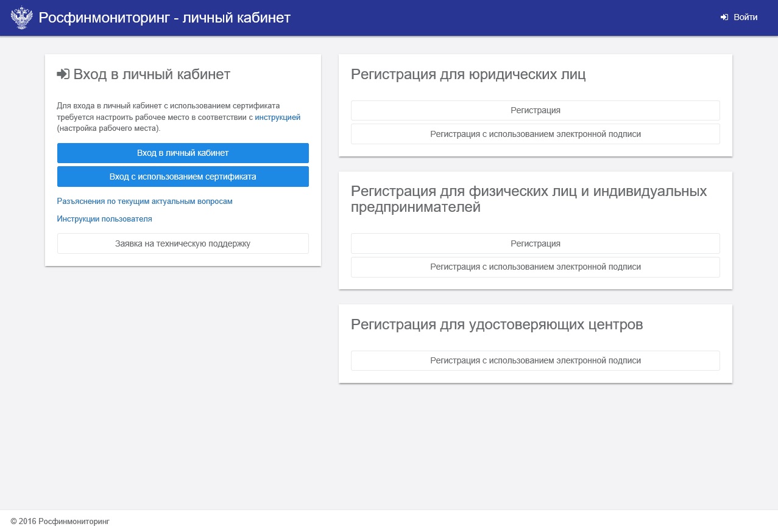Click Регистрация under юридических лиц
Screen dimensions: 778x532
(536, 110)
